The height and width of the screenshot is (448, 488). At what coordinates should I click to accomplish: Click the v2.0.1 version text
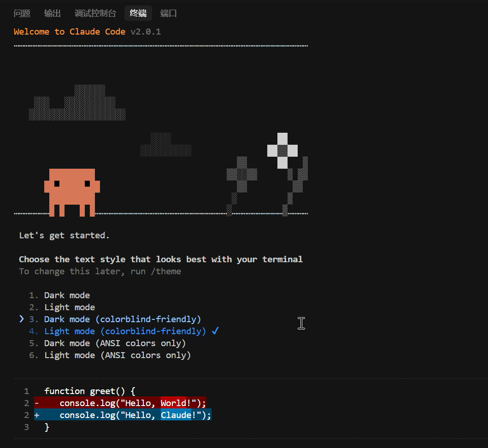point(146,32)
